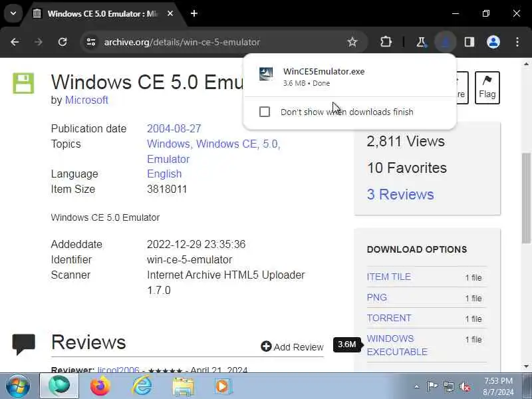
Task: Click the muted volume tray icon
Action: pos(465,386)
